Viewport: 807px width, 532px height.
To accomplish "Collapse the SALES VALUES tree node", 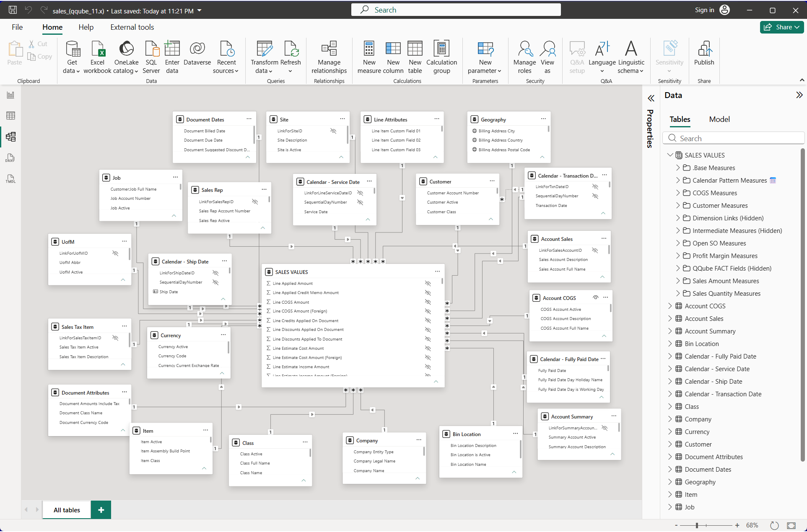I will (670, 155).
